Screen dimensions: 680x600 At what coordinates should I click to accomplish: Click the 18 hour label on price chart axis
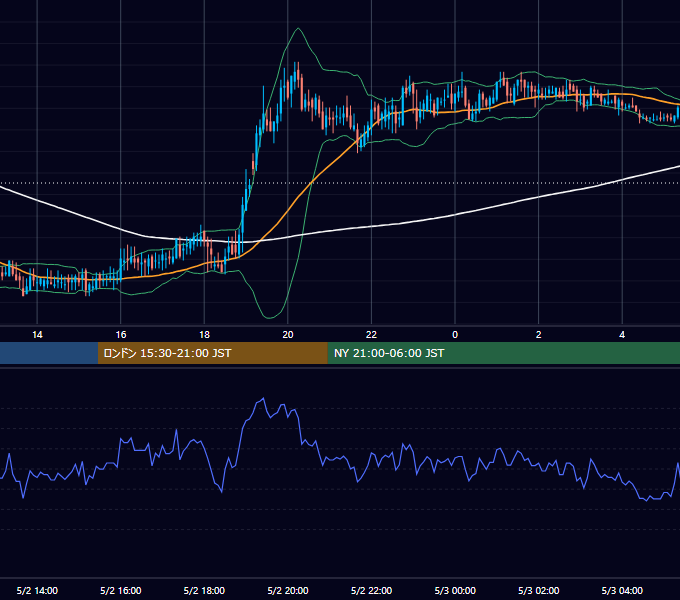[204, 335]
